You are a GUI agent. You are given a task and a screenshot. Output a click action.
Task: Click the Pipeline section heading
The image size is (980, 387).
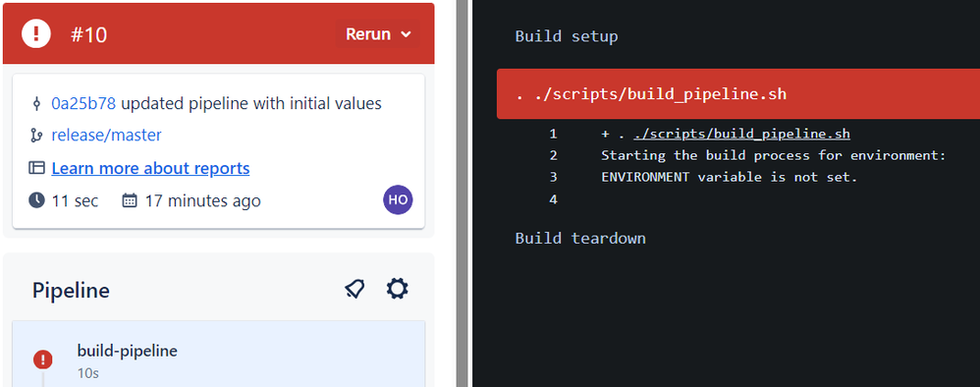[72, 290]
